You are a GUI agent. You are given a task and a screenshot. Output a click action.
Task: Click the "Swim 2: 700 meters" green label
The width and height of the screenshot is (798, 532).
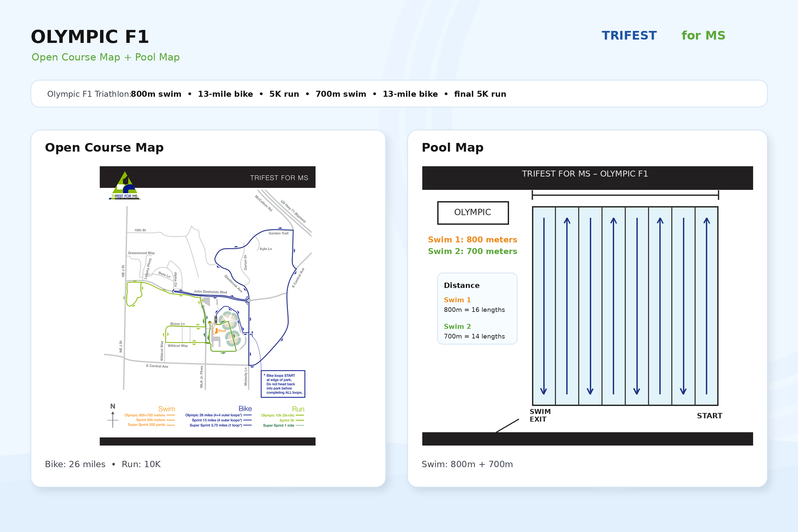click(472, 251)
